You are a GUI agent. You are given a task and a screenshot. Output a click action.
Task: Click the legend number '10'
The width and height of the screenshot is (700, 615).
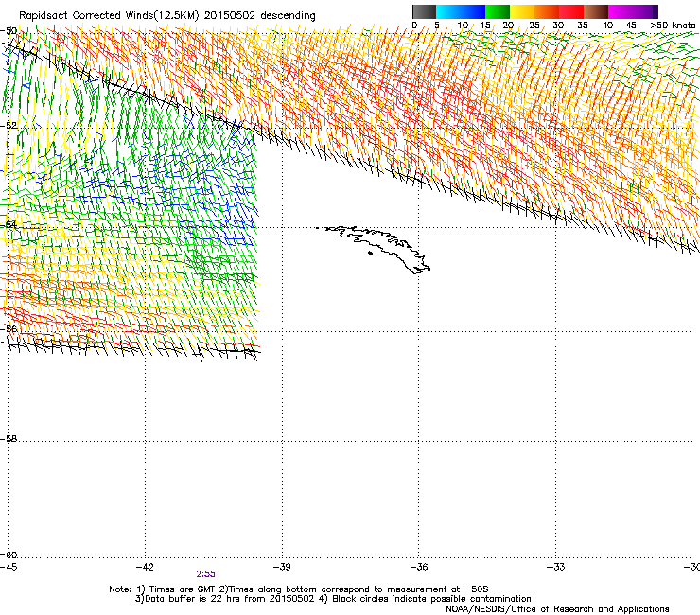pyautogui.click(x=463, y=26)
